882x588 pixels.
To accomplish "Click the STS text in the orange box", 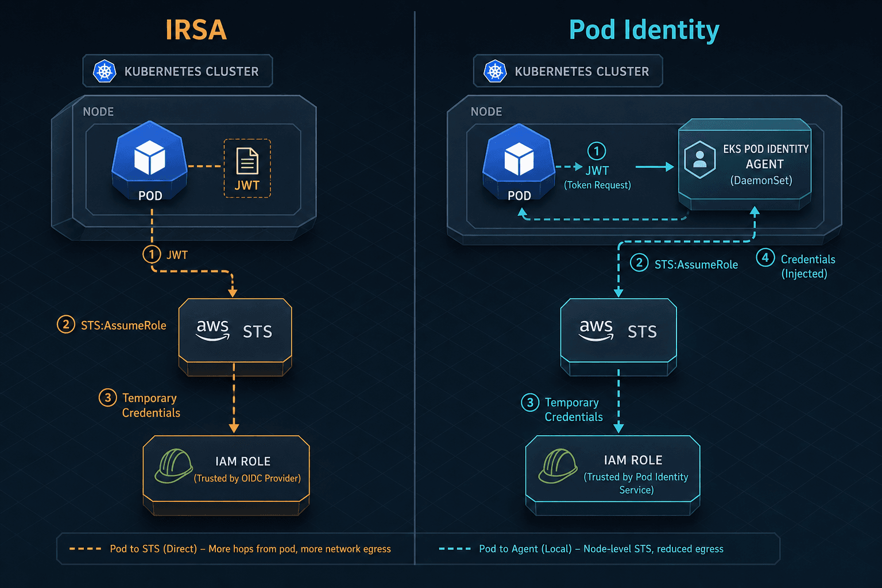I will coord(257,332).
